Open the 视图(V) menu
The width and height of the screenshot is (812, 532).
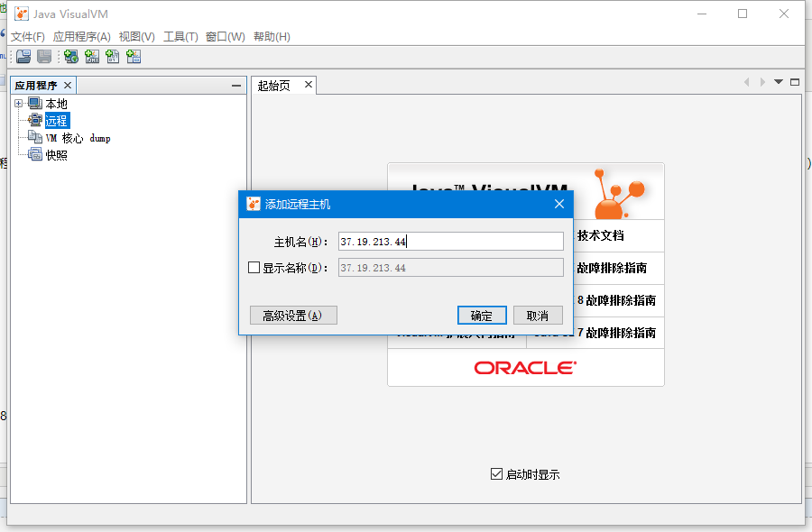(137, 37)
